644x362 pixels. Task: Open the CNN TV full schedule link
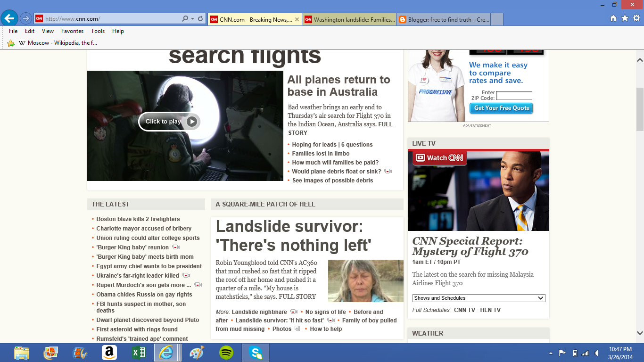[x=465, y=310]
